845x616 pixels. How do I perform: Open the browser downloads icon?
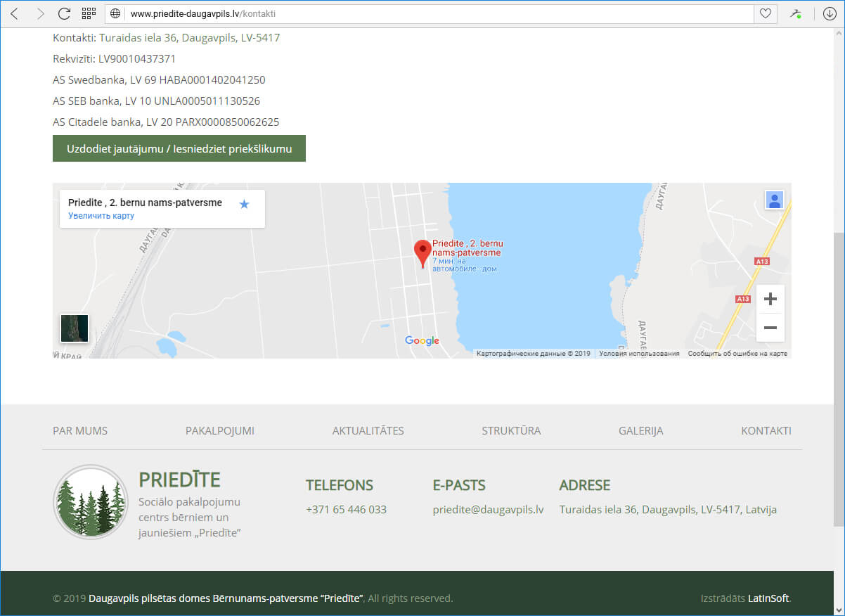tap(830, 13)
